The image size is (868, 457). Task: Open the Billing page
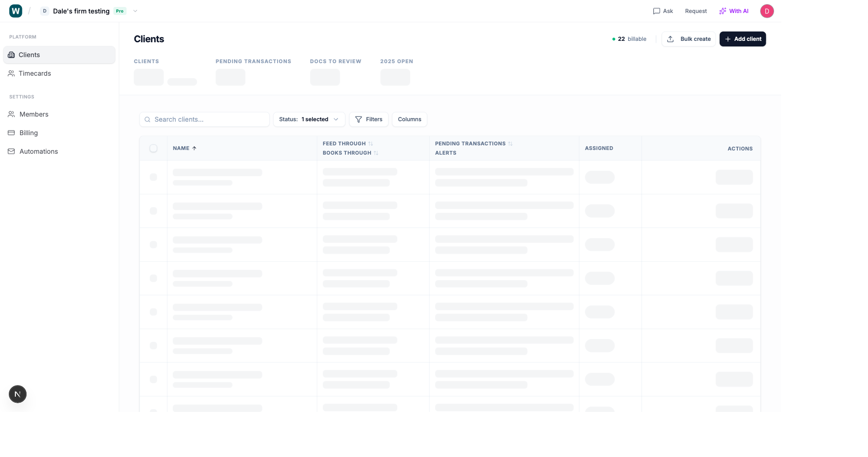pos(29,132)
